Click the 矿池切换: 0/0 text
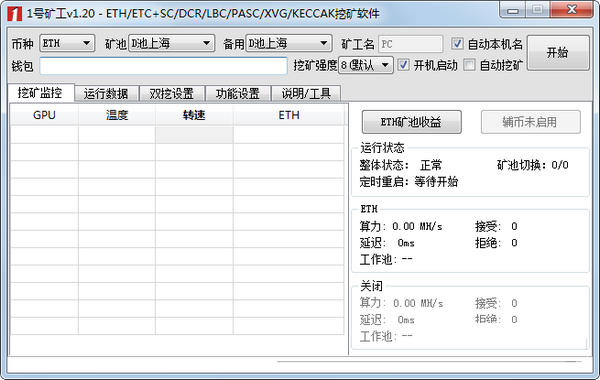This screenshot has height=380, width=600. 533,165
